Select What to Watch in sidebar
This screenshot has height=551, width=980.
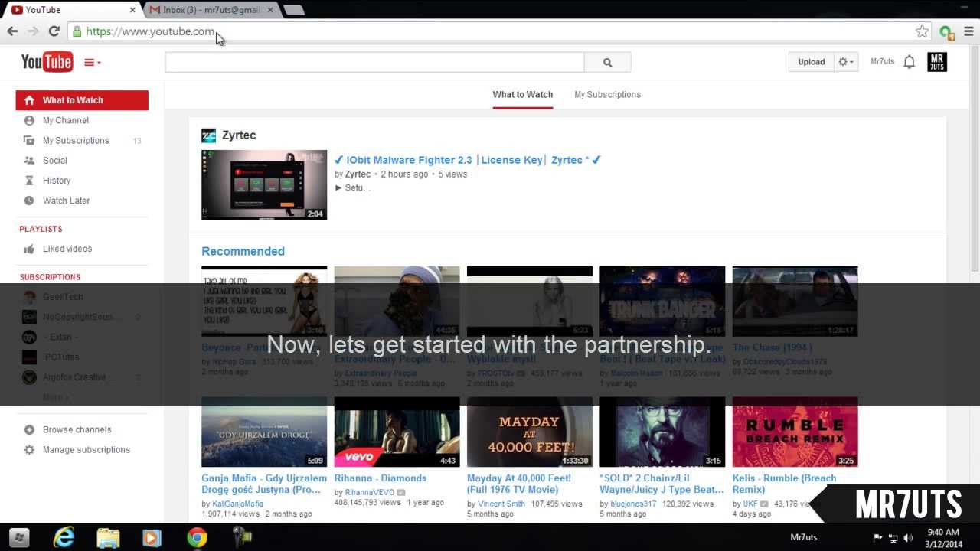(x=82, y=100)
